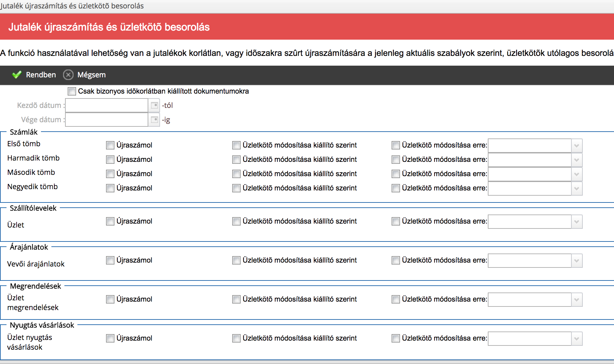Check módosítása erre in the Szállítólevelek section
614x364 pixels.
click(x=396, y=221)
